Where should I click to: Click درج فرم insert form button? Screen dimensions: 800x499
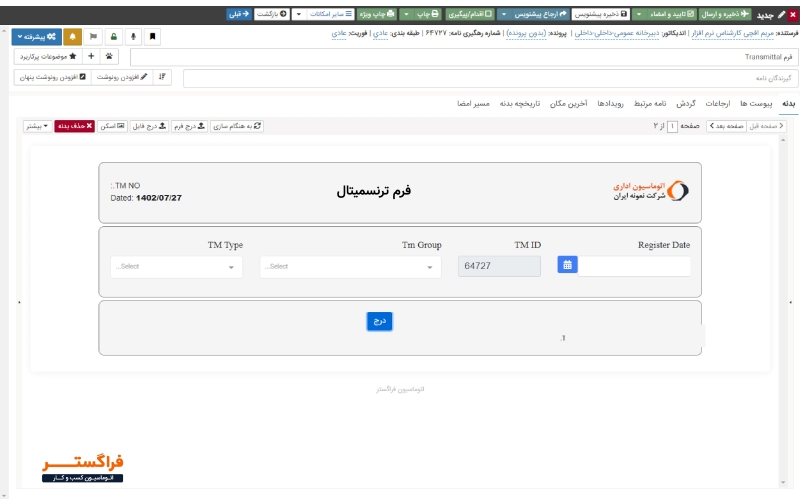pos(189,126)
